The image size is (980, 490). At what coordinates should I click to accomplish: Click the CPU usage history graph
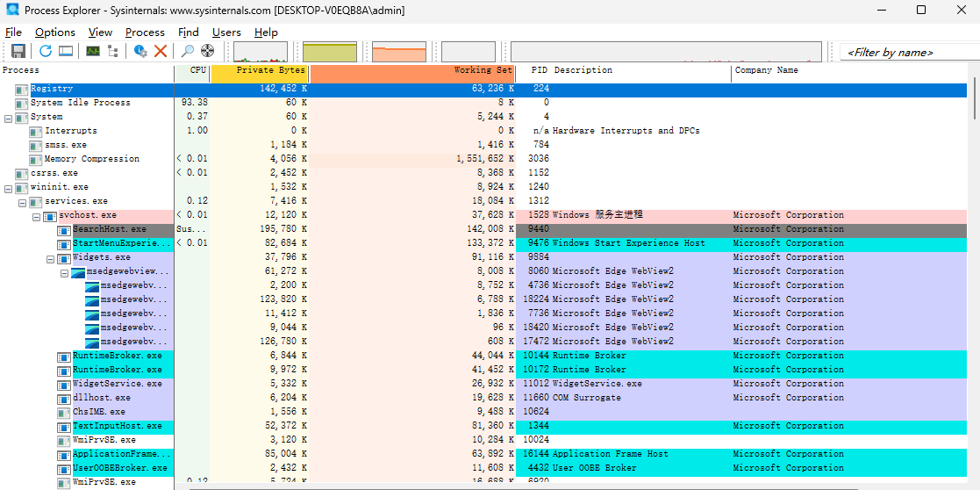pyautogui.click(x=261, y=52)
